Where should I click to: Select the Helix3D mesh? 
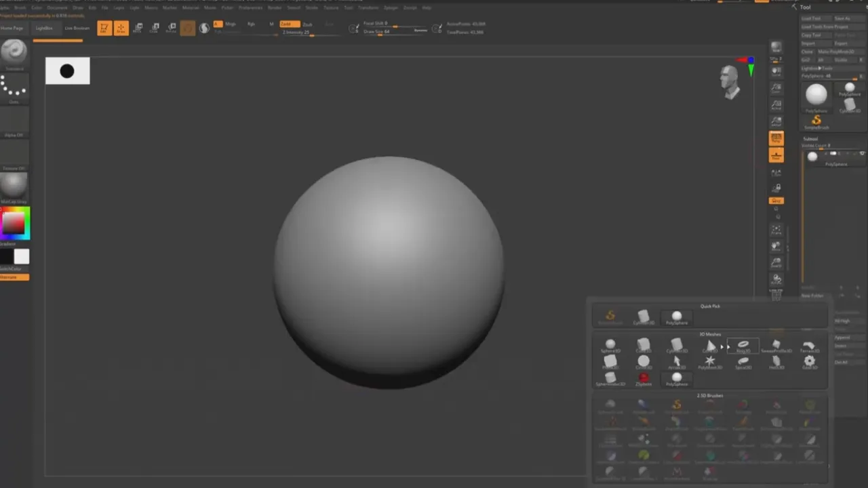pos(776,363)
